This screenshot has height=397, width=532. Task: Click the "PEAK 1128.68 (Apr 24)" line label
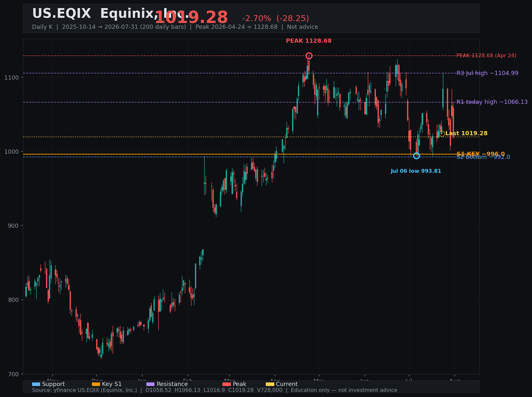point(486,56)
